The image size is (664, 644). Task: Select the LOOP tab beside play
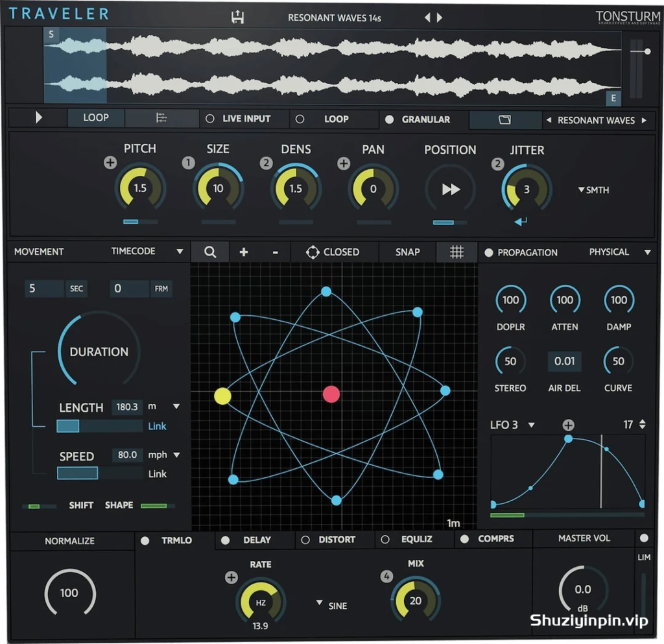[x=96, y=117]
